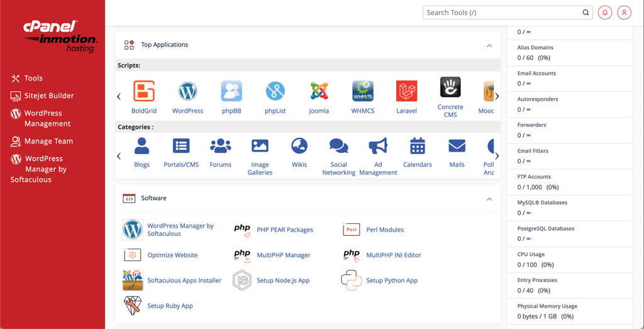Click the Setup Node.js App link
644x329 pixels.
(283, 281)
